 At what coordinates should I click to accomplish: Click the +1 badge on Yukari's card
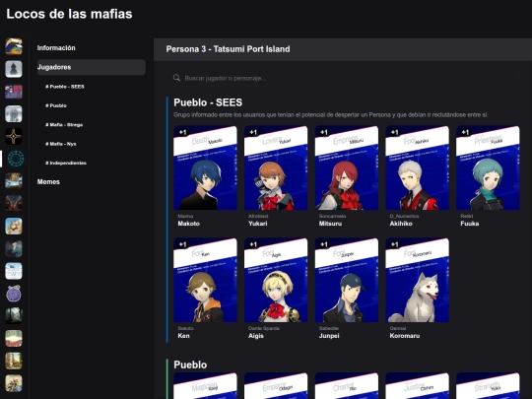253,132
